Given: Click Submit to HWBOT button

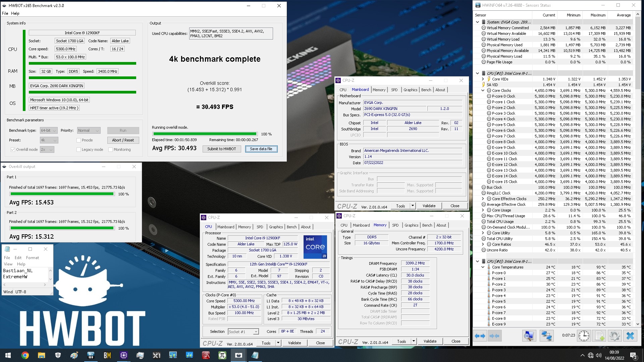Looking at the screenshot, I should click(222, 149).
